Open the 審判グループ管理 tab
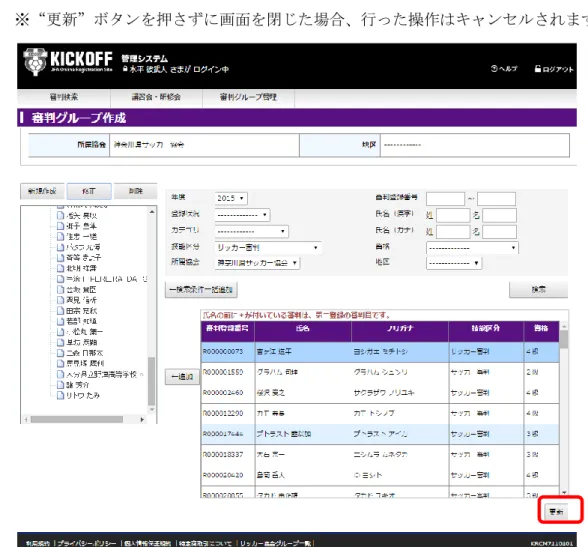Viewport: 588px width, 547px height. [248, 97]
